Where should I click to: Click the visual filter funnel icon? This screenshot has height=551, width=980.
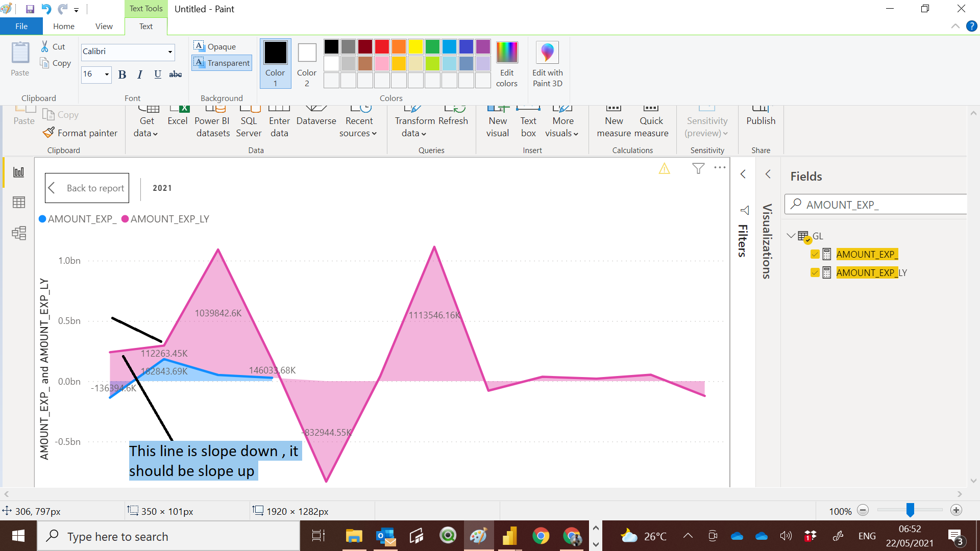click(x=698, y=168)
